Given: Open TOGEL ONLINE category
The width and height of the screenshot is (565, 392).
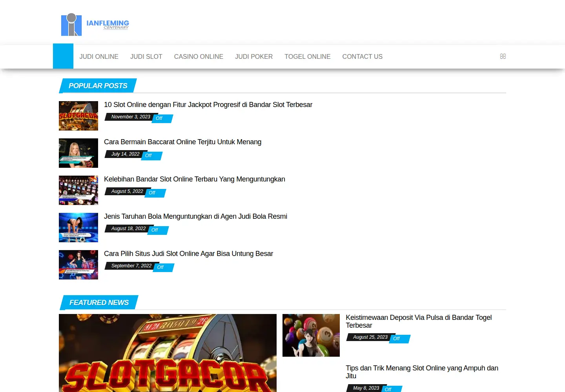Looking at the screenshot, I should (x=308, y=56).
